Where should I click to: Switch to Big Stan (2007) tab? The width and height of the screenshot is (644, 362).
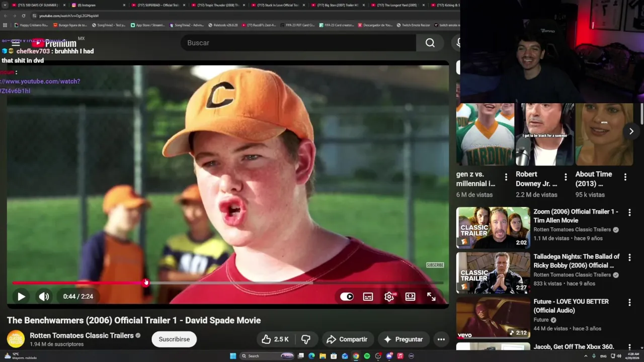point(338,5)
